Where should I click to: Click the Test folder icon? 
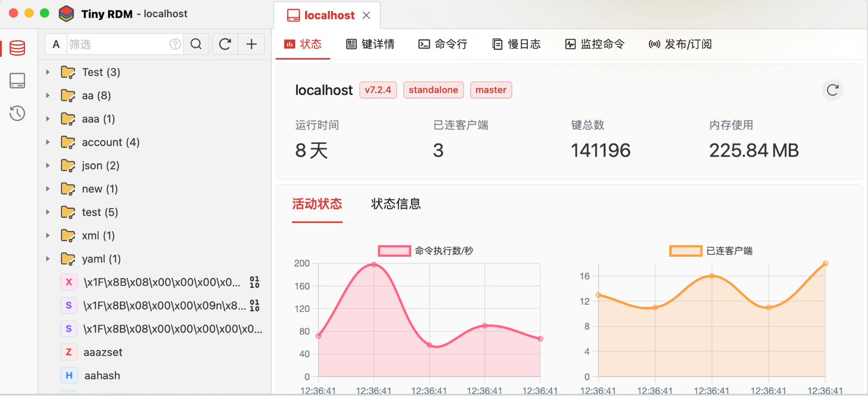(68, 72)
